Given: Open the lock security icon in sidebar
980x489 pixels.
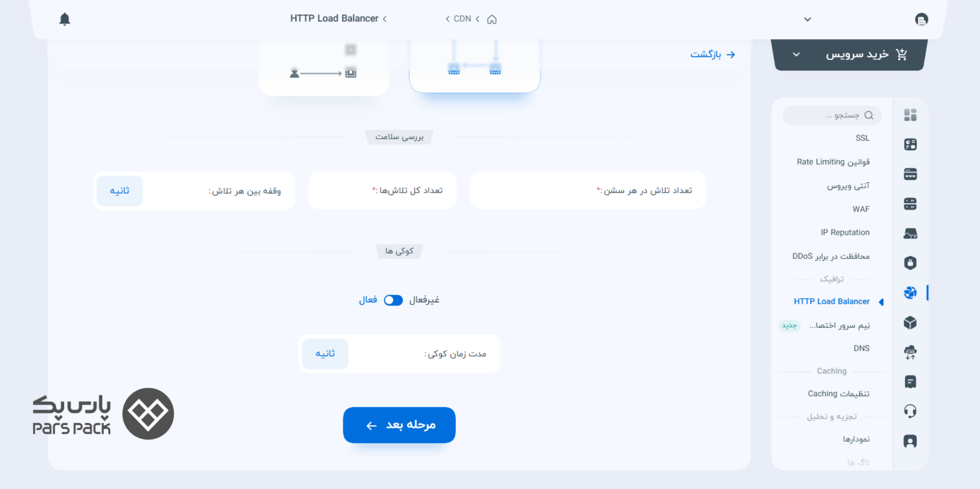Looking at the screenshot, I should click(x=910, y=263).
